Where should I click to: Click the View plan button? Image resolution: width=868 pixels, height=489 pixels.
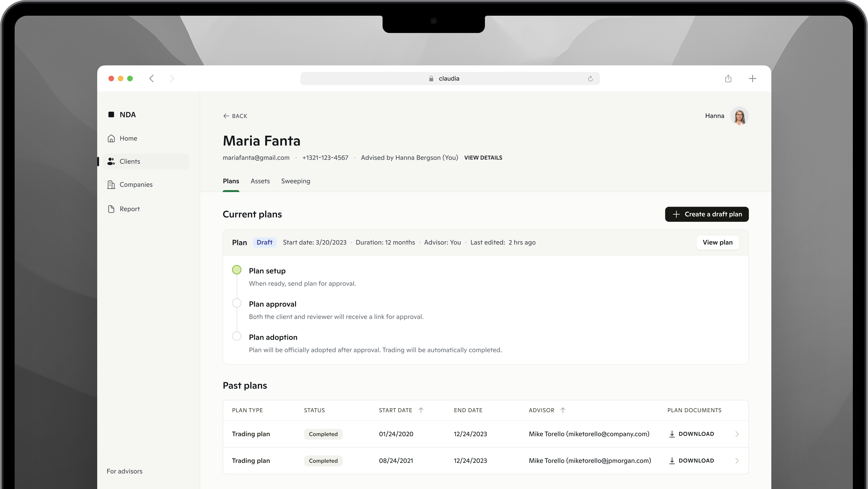click(x=717, y=242)
